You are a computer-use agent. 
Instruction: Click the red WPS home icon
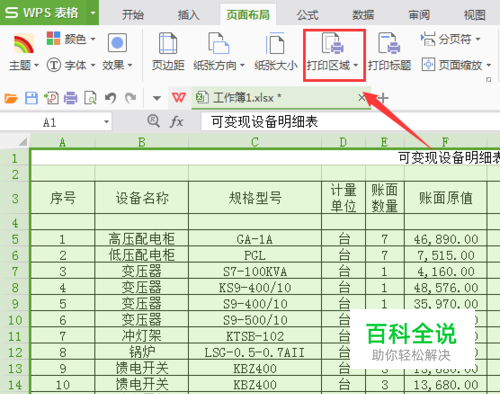point(179,98)
